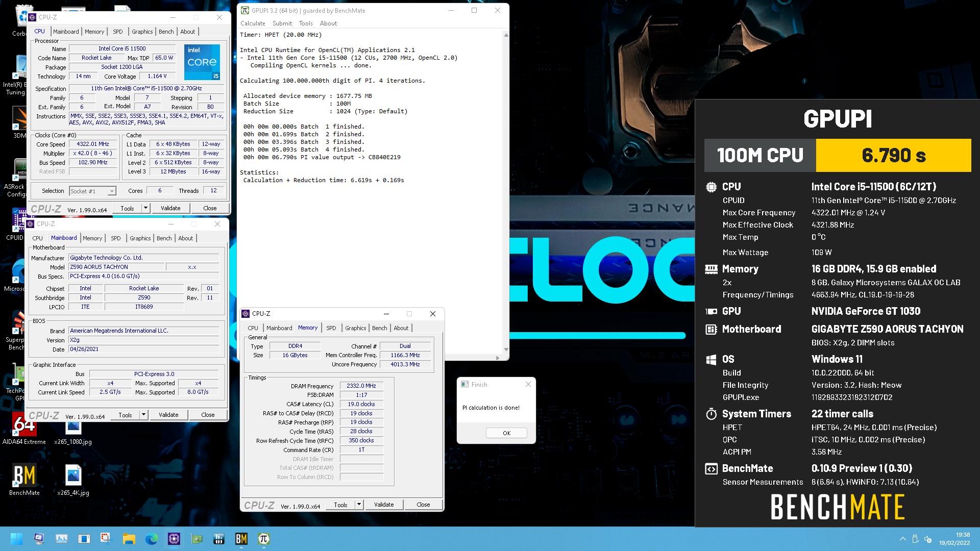Click the title icon of Mainboard CPU-Z window

[x=31, y=224]
